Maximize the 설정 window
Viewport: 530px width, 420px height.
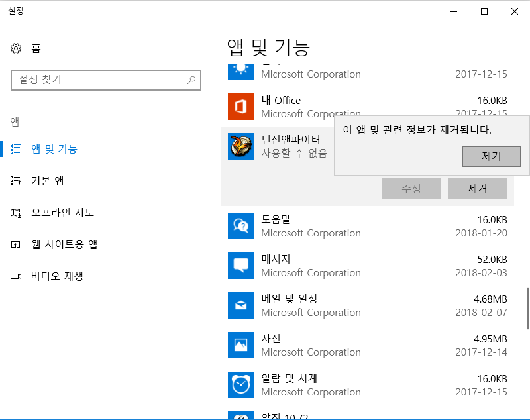[484, 11]
